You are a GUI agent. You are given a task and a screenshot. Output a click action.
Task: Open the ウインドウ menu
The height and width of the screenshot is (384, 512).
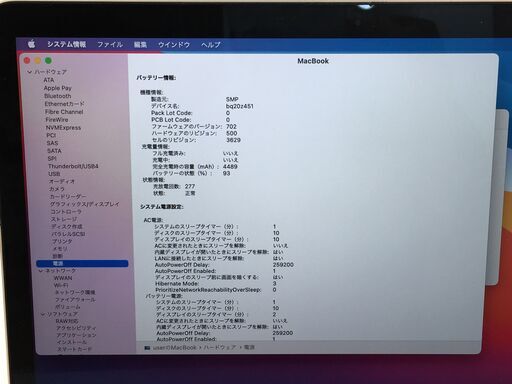point(174,44)
